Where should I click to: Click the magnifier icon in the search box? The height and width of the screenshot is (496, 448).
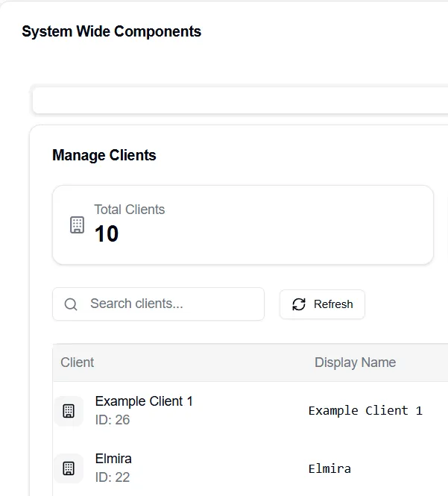click(x=71, y=304)
